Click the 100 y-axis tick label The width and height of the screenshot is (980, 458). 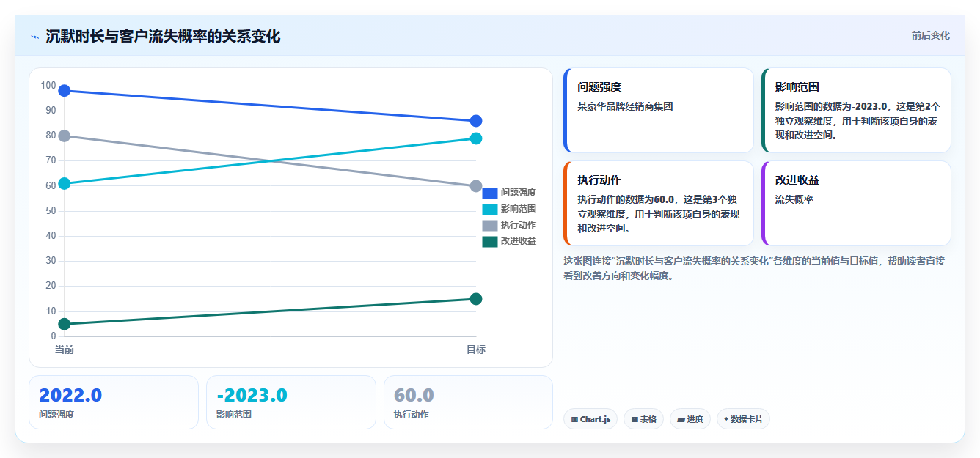coord(48,86)
